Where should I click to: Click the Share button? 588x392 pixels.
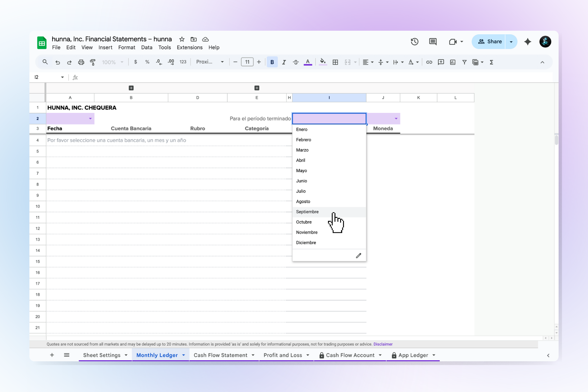(489, 42)
